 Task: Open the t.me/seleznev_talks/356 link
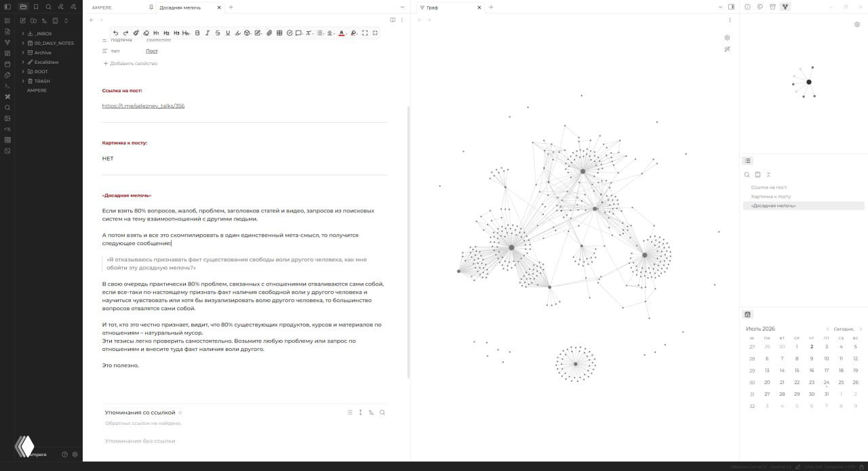(143, 106)
